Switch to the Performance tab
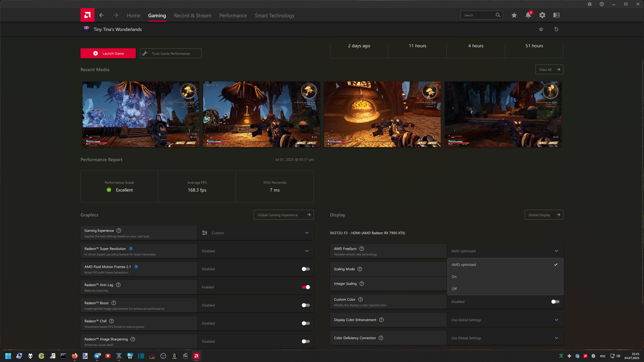This screenshot has height=362, width=644. coord(233,16)
